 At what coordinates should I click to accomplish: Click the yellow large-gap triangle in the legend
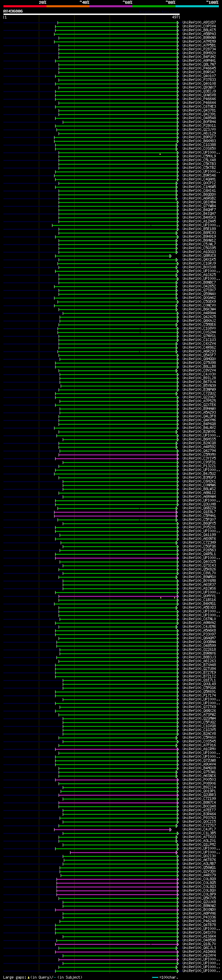pyautogui.click(x=28, y=977)
